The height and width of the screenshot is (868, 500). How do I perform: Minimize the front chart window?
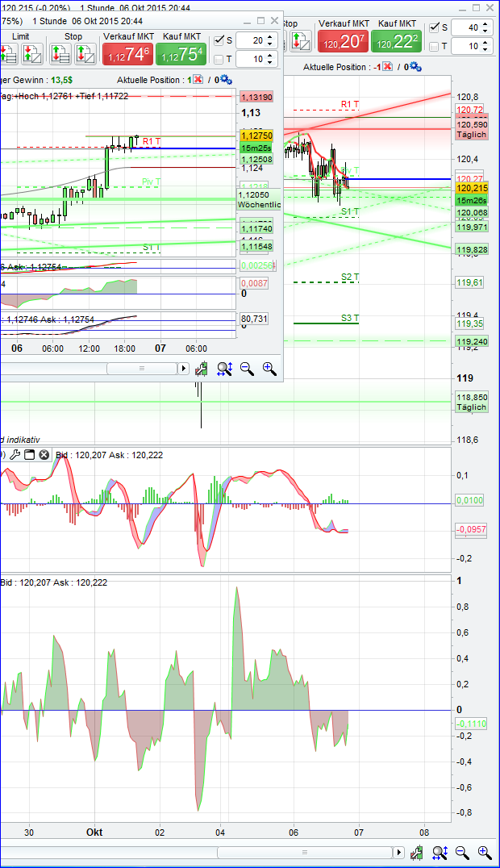[x=247, y=21]
